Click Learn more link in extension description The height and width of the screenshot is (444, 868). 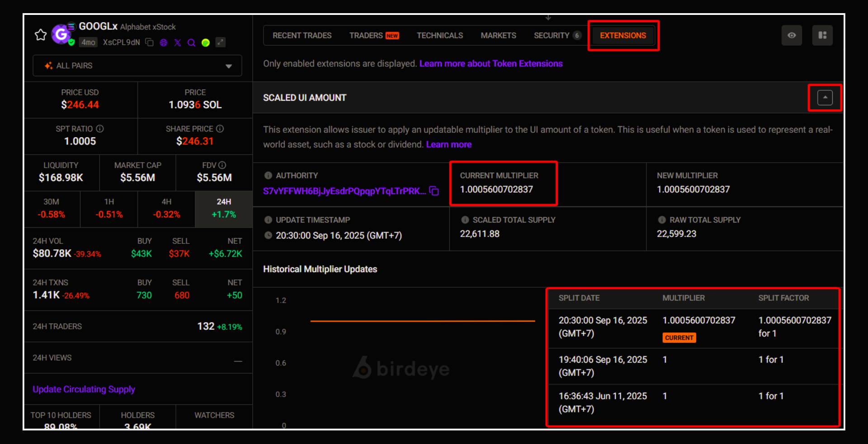coord(448,145)
